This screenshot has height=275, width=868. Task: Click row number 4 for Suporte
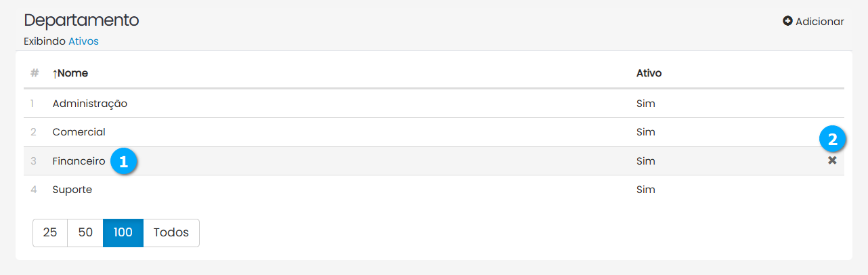(x=34, y=190)
